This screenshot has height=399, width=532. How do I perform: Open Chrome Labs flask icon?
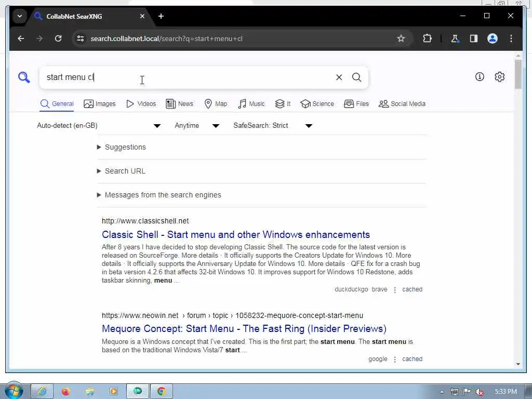455,38
